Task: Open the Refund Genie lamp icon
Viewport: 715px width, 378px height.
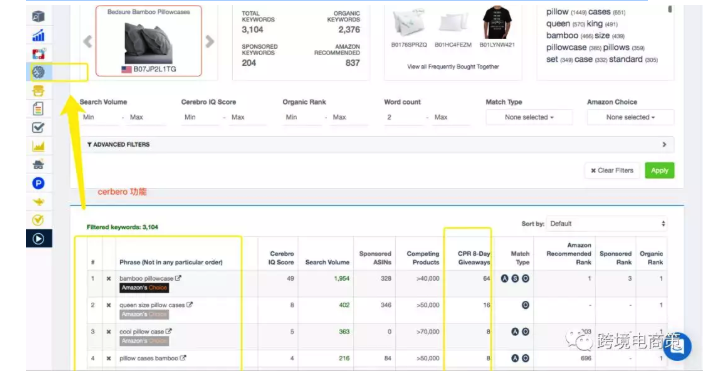Action: [38, 202]
